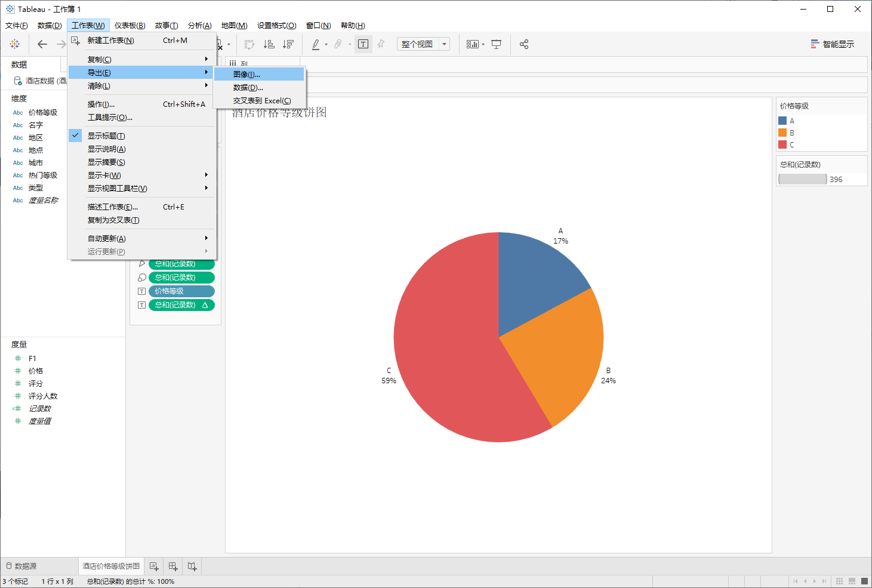Click the group members paperclip icon
Viewport: 872px width, 588px height.
coord(338,44)
